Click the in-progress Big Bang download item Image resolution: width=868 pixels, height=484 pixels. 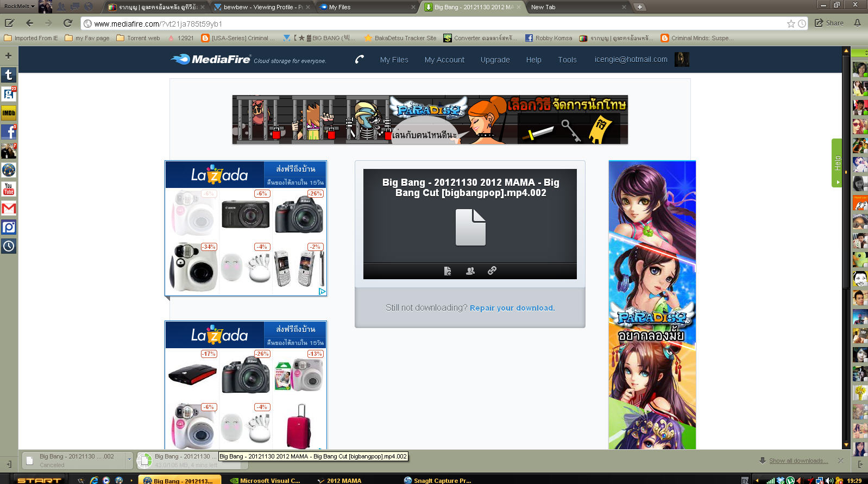tap(192, 460)
